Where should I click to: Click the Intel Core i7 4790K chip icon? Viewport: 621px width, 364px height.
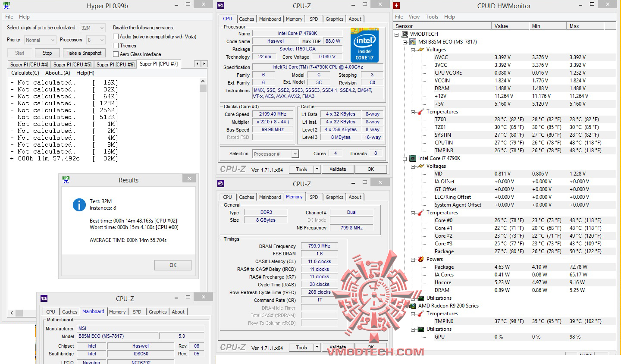tap(413, 158)
